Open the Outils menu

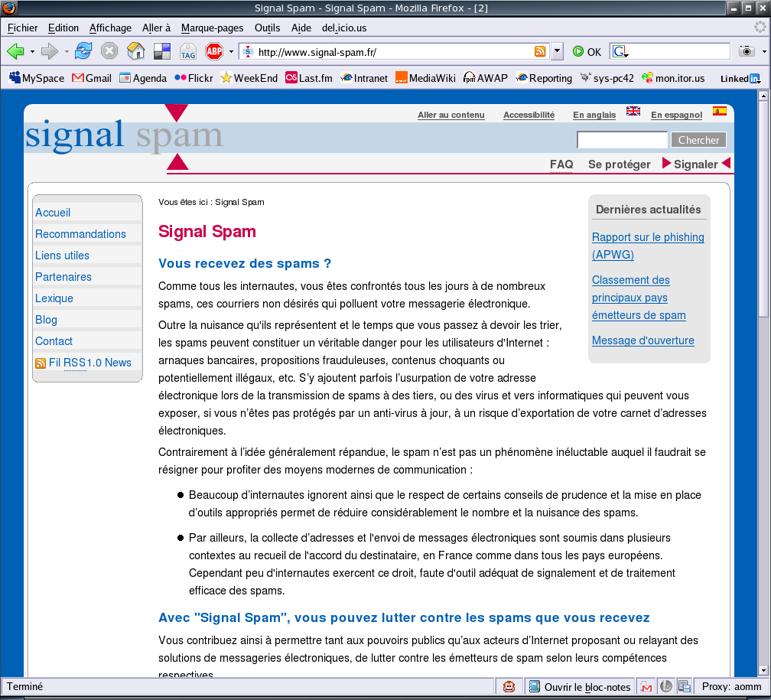point(267,28)
